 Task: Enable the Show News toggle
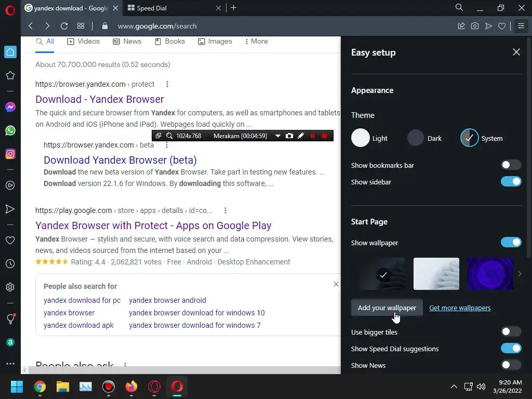(x=511, y=365)
